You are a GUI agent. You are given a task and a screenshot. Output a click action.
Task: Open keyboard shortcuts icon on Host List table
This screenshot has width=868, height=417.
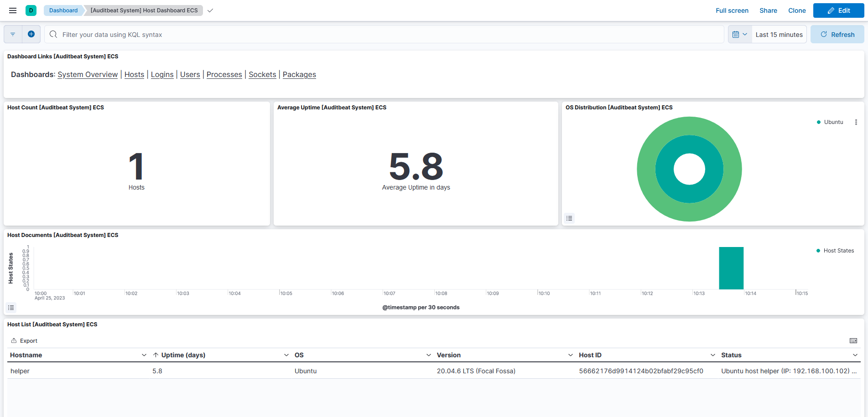click(x=853, y=340)
